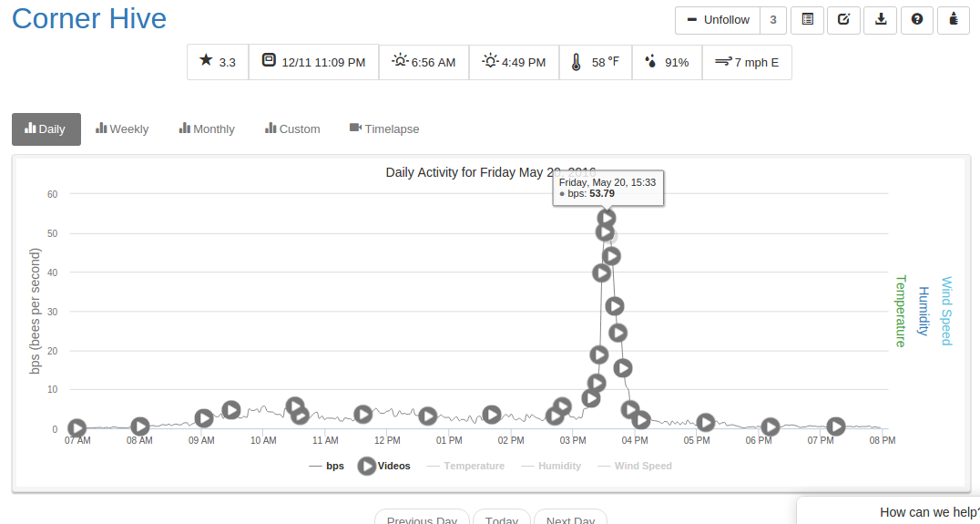Click the hive icon button at top right
980x524 pixels.
[x=953, y=20]
